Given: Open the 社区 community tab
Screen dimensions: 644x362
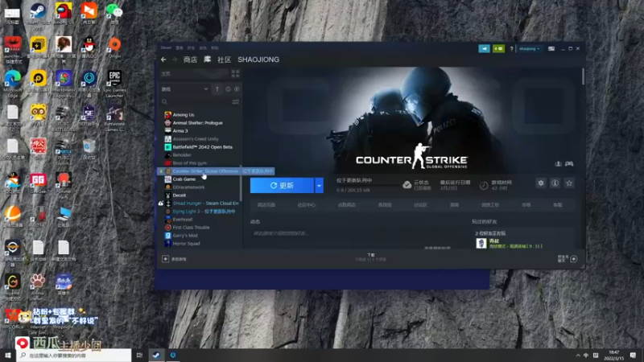Looking at the screenshot, I should tap(224, 60).
